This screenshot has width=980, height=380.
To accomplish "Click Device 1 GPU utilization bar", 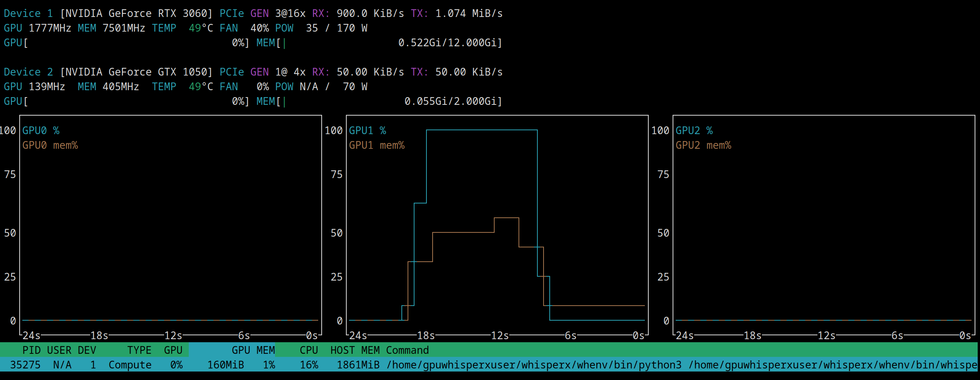I will pos(127,43).
